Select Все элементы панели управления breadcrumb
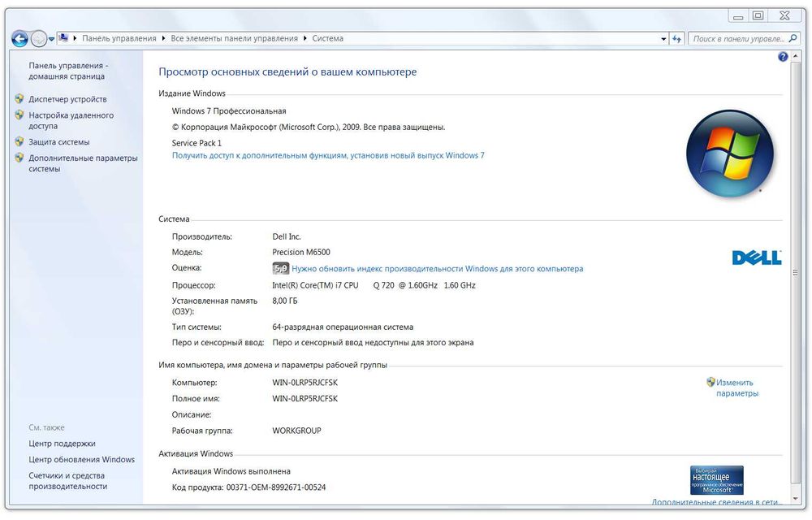This screenshot has height=520, width=812. point(234,38)
